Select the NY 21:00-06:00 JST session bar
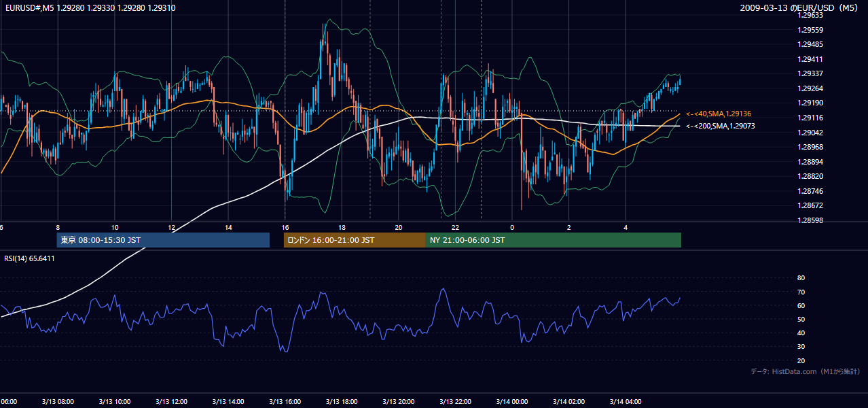868x408 pixels. 554,240
